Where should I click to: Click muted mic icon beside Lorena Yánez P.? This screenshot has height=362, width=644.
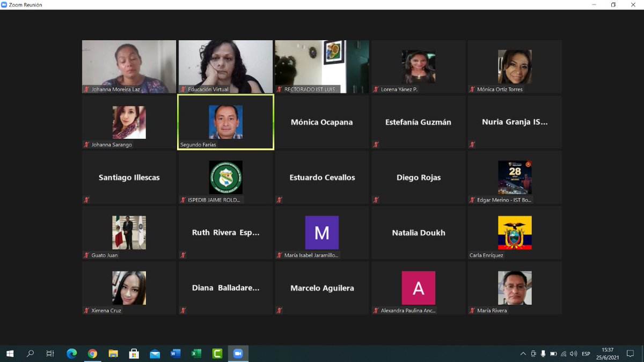click(376, 90)
